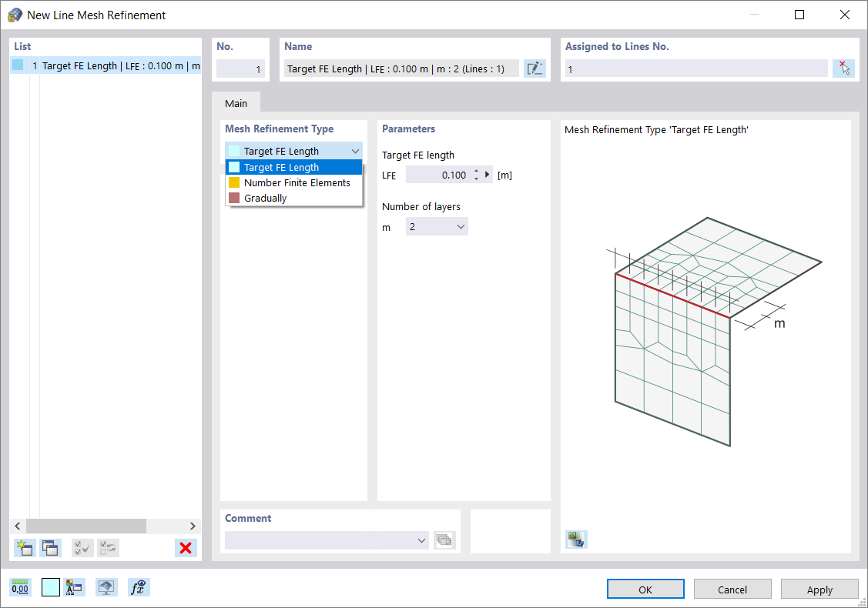Click the display properties monitor icon
Viewport: 868px width, 608px height.
106,587
